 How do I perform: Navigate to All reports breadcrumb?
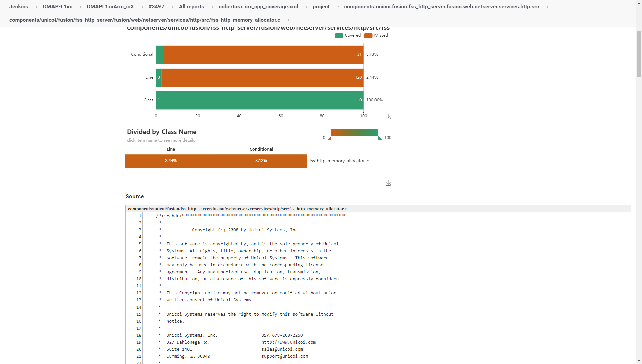(x=191, y=7)
